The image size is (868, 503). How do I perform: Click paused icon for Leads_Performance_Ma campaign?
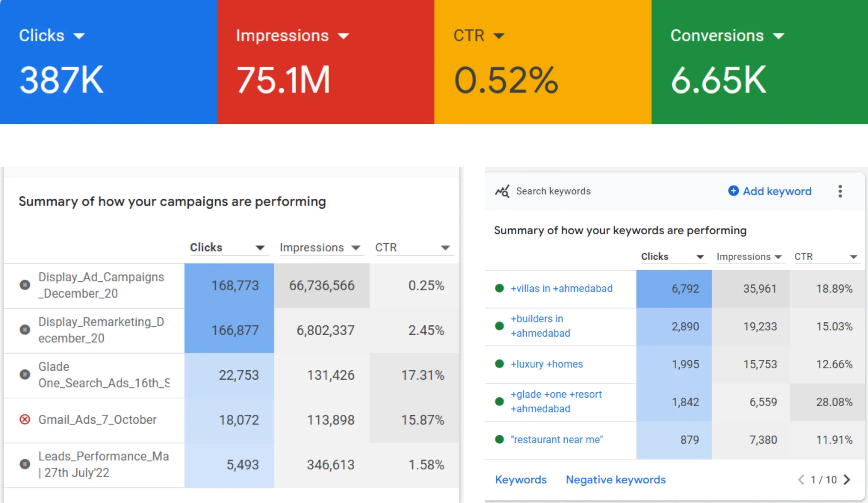pos(25,464)
